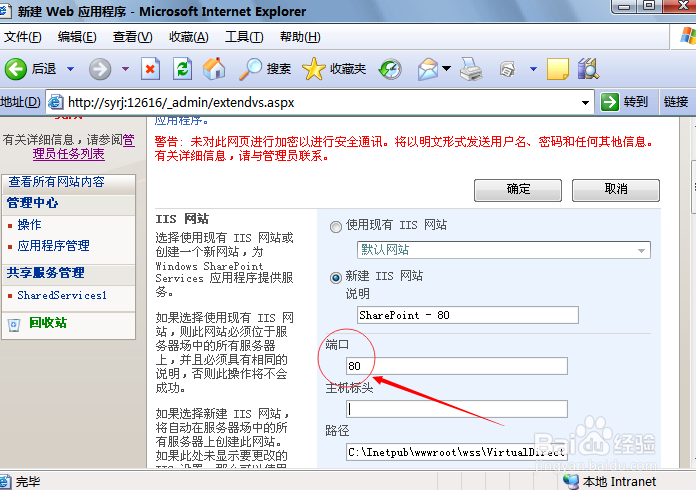Expand the address bar URL dropdown
Viewport: 696px width, 490px height.
click(585, 103)
